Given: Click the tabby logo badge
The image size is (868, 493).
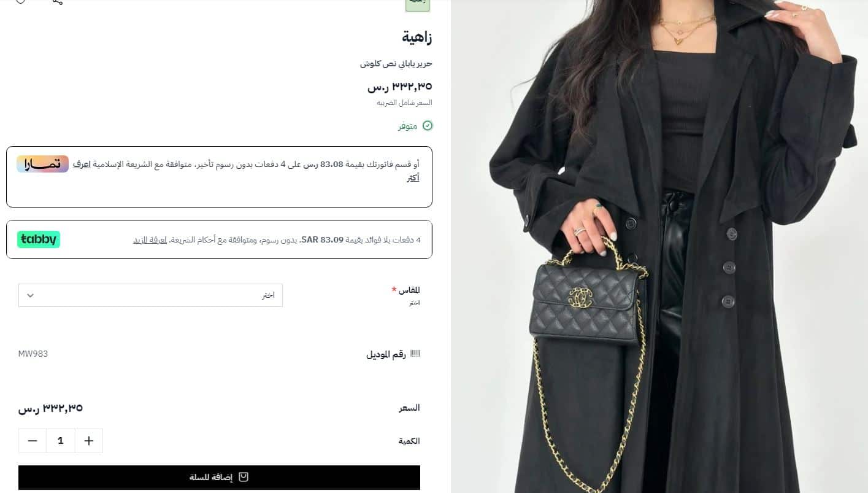Looking at the screenshot, I should click(x=39, y=239).
